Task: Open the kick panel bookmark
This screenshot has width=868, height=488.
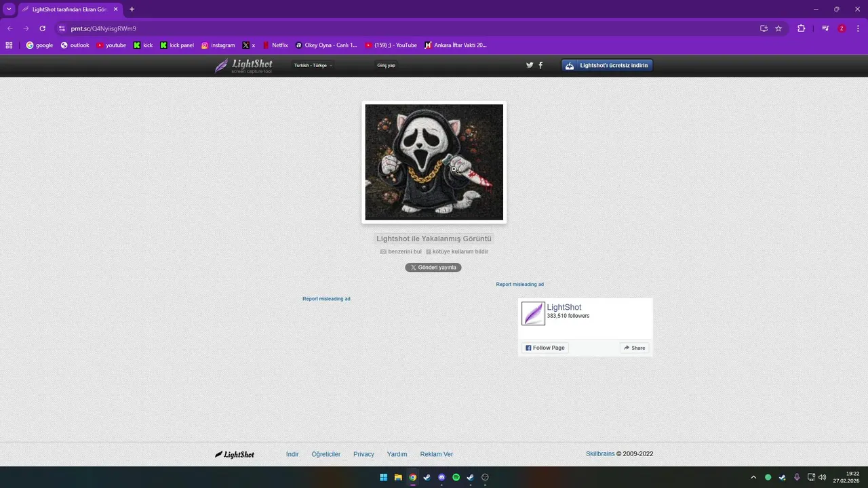Action: tap(177, 45)
